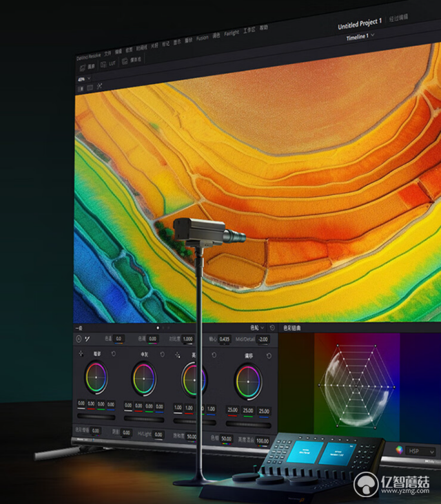
Task: Click the blue 25.00 value under 偏移
Action: pos(264,411)
